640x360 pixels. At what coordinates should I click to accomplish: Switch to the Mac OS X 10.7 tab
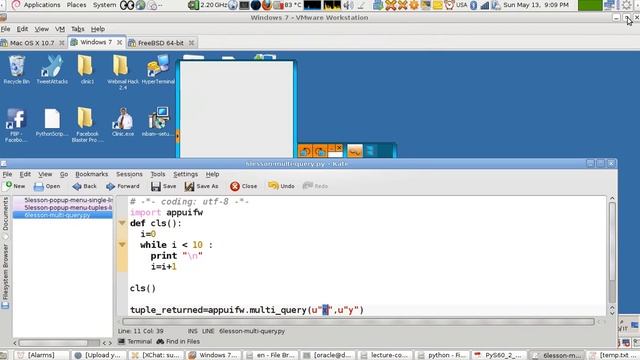point(32,43)
